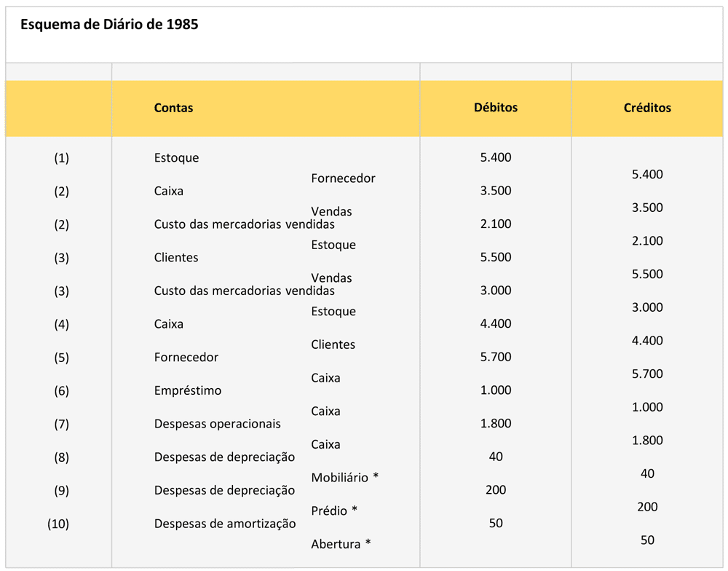Click the 1.000 value in Débitos column

(495, 390)
